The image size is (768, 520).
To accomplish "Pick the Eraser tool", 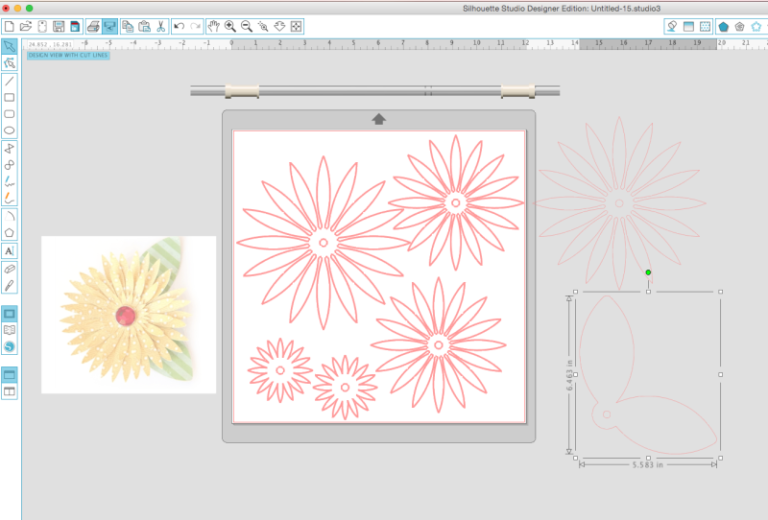I will [9, 268].
